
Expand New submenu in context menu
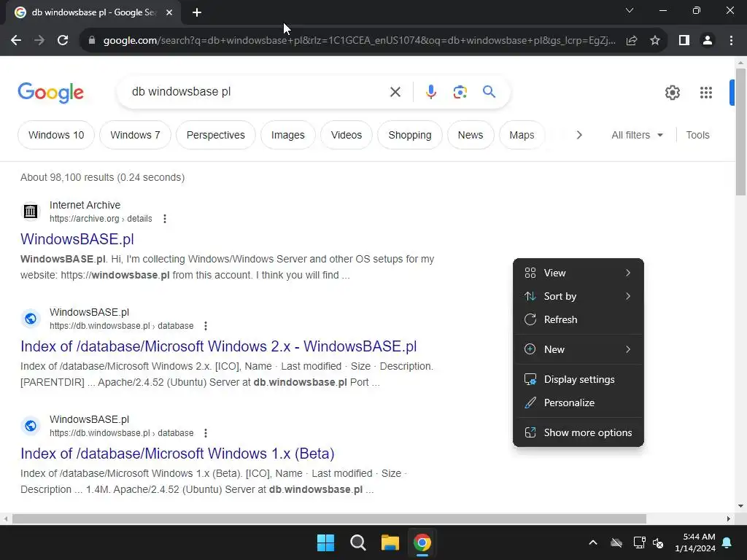point(578,349)
